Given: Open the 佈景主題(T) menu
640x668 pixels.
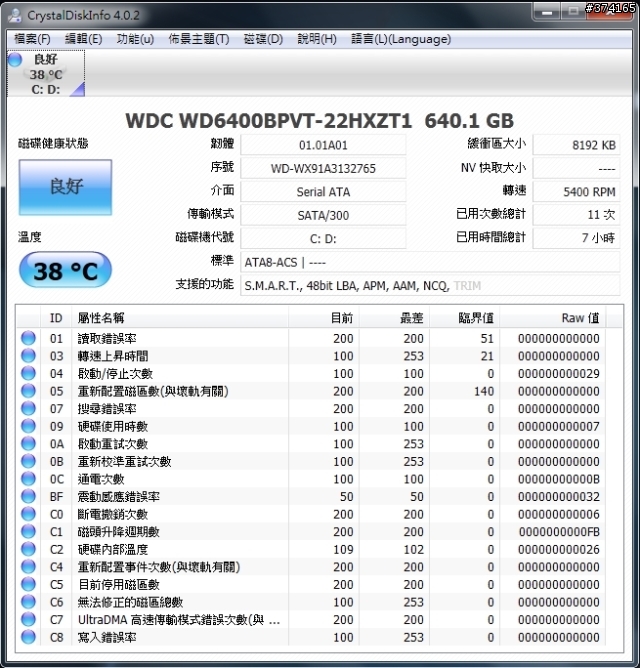Looking at the screenshot, I should pyautogui.click(x=199, y=39).
